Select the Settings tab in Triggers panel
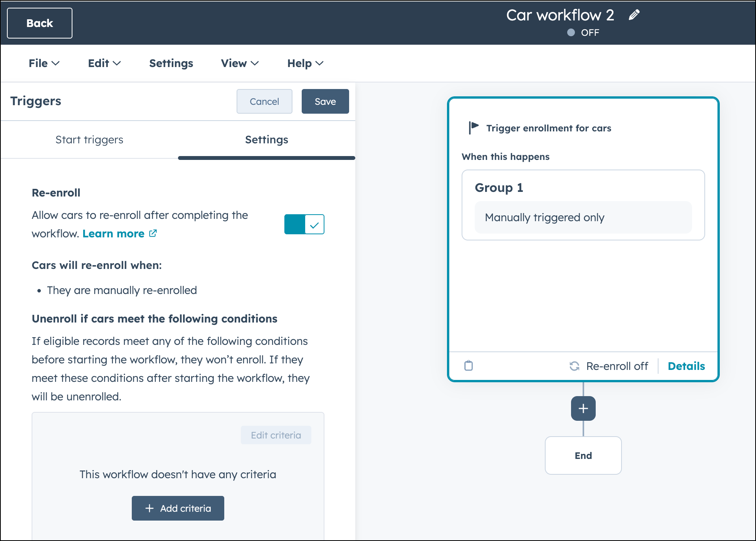756x541 pixels. click(x=267, y=139)
